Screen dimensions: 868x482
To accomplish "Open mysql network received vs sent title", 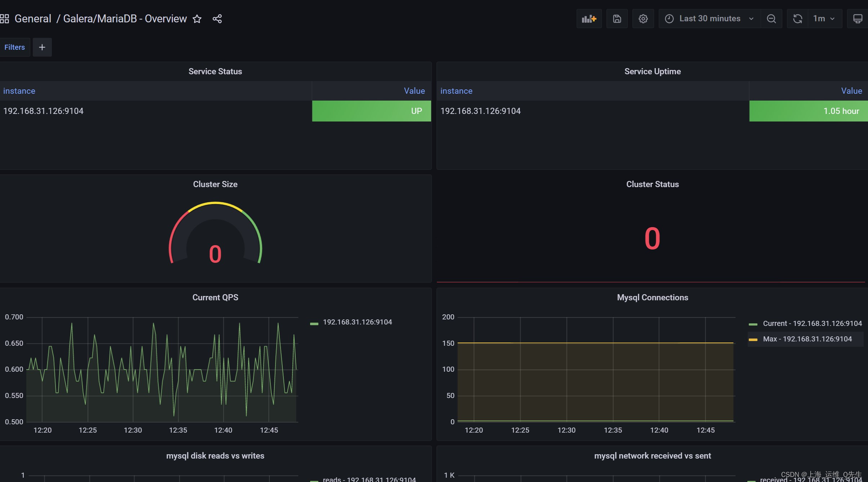I will coord(653,456).
